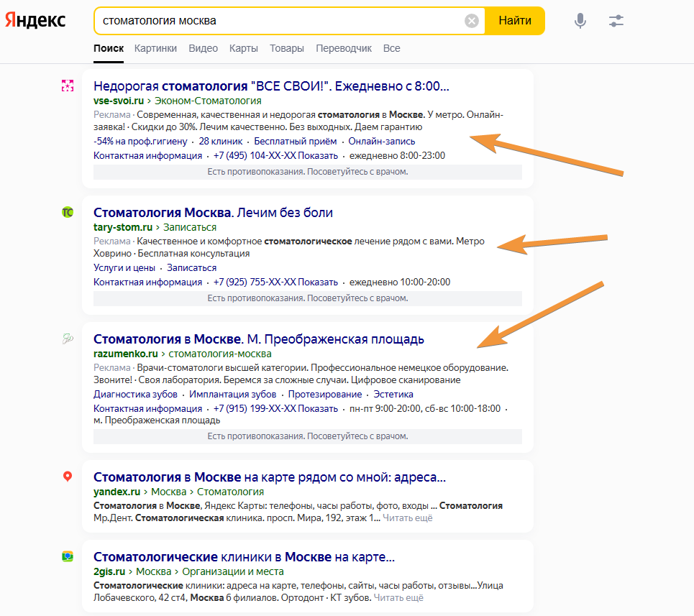Click the Есть противопоказания notice under vse-svoi.ru ad
Screen dimensions: 694x616
(x=308, y=172)
